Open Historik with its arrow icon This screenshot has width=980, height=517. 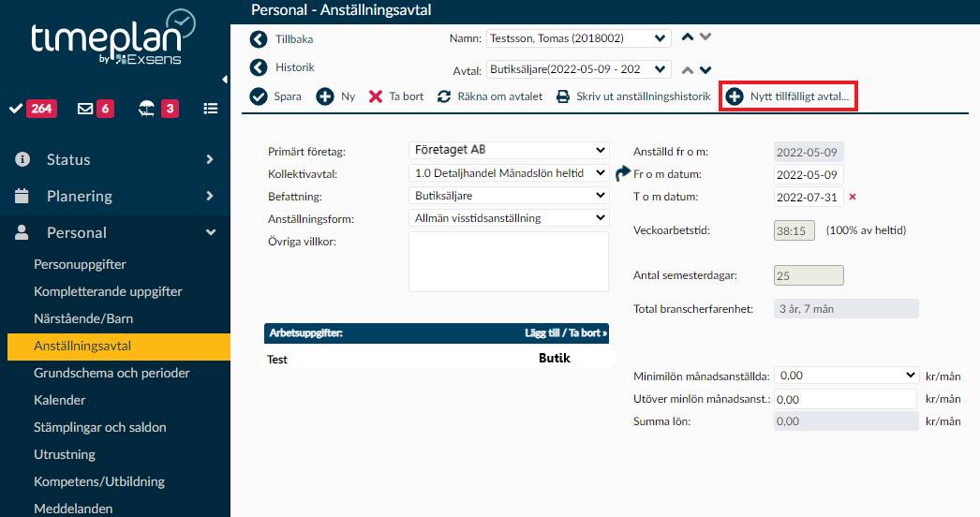coord(259,68)
